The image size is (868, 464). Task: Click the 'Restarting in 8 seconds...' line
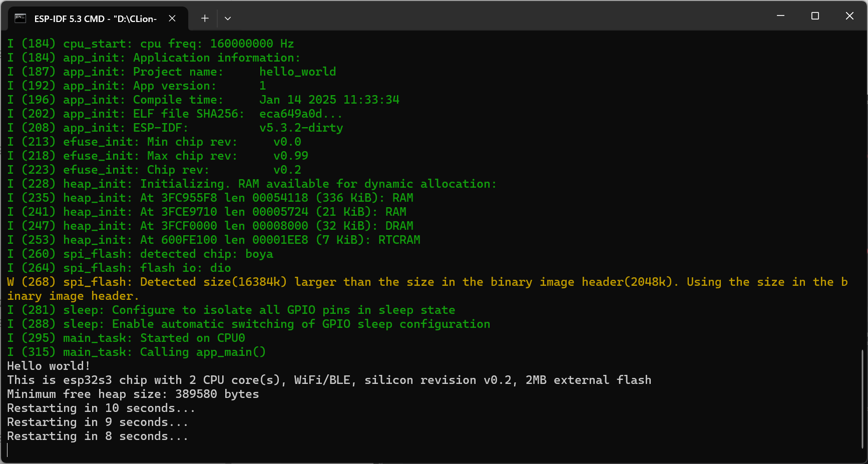pos(98,436)
